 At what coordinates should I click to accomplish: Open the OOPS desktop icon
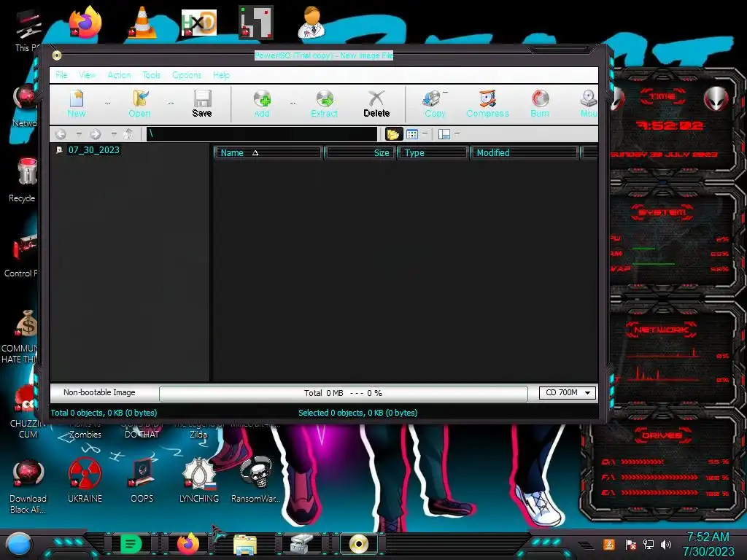(x=142, y=481)
